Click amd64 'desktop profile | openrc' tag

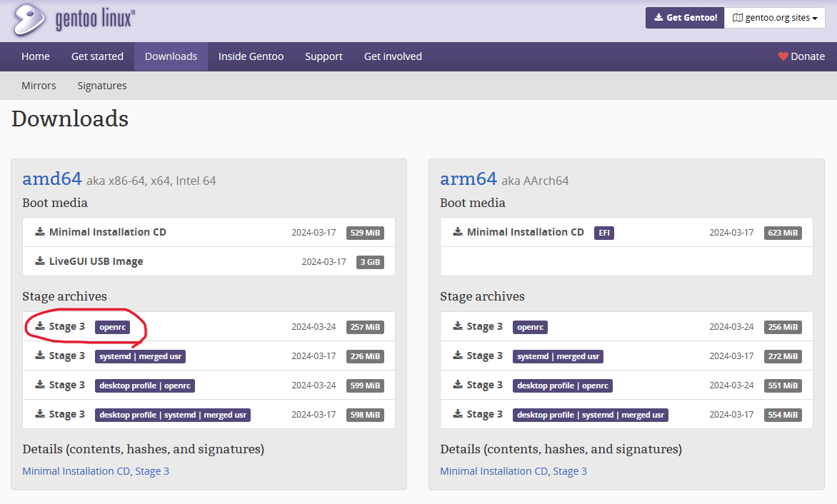(x=145, y=385)
